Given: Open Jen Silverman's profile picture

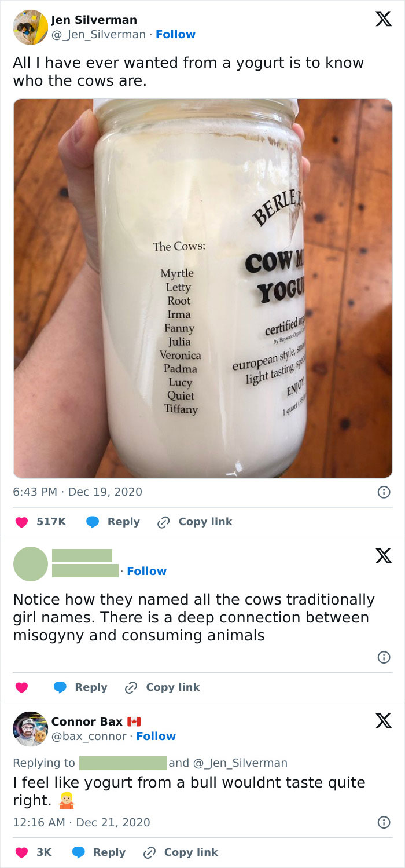Looking at the screenshot, I should pyautogui.click(x=30, y=27).
